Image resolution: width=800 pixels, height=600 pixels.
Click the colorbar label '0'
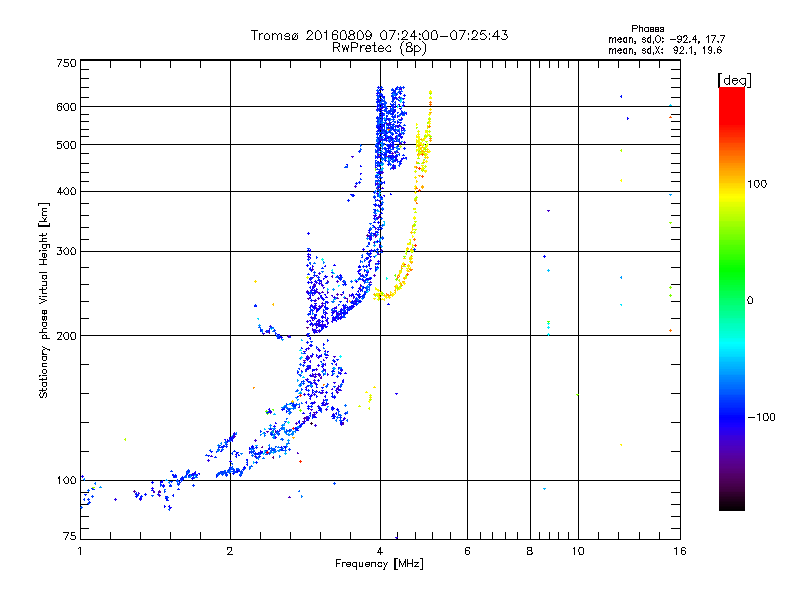tap(750, 301)
